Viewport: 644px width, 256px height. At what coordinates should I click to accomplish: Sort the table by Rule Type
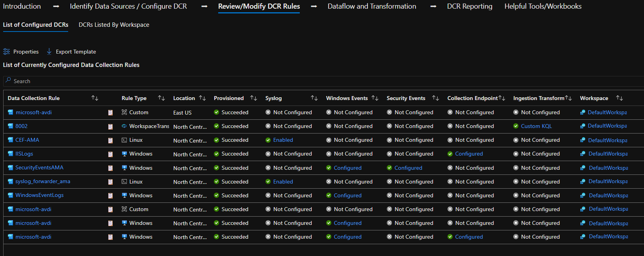tap(161, 98)
